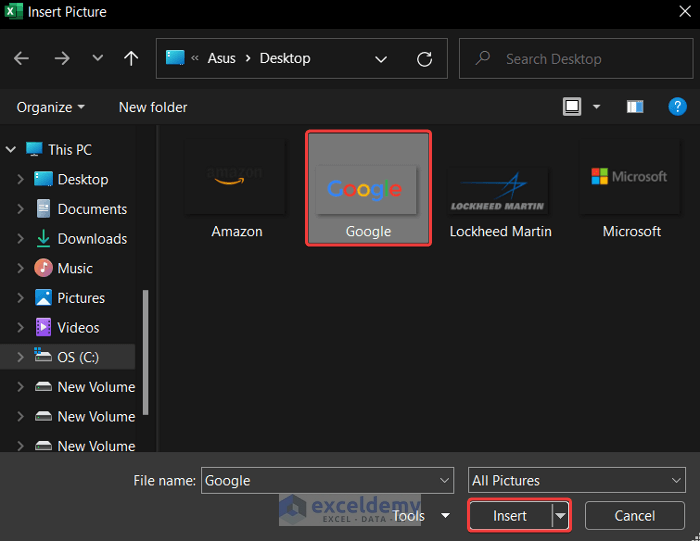Click the blue folder icon in address bar

(175, 58)
